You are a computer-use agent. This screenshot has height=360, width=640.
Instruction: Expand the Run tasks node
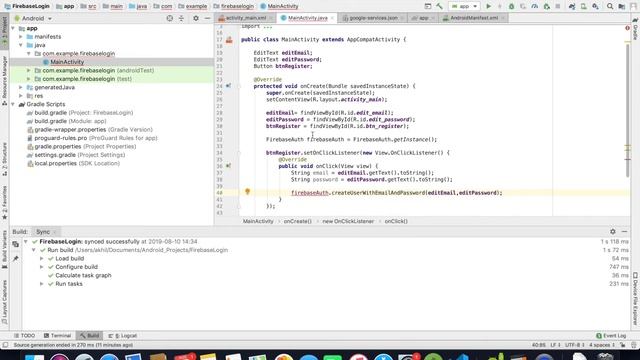[x=41, y=284]
